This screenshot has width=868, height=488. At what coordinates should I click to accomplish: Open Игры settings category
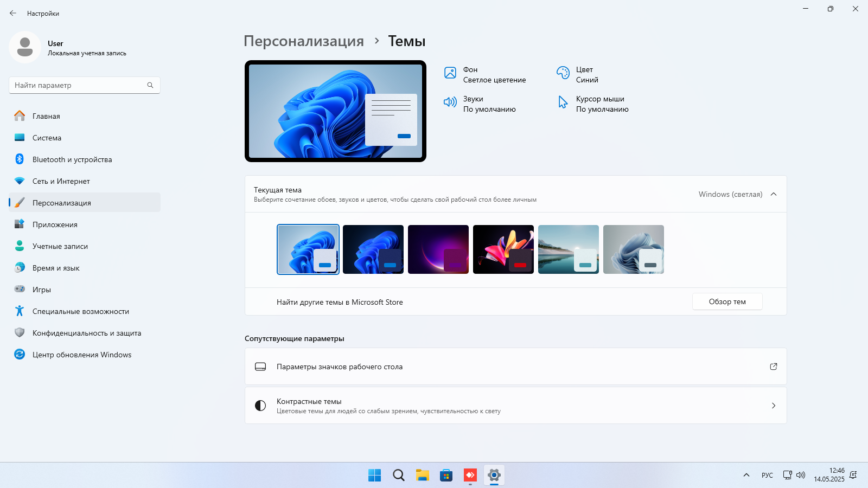point(85,290)
